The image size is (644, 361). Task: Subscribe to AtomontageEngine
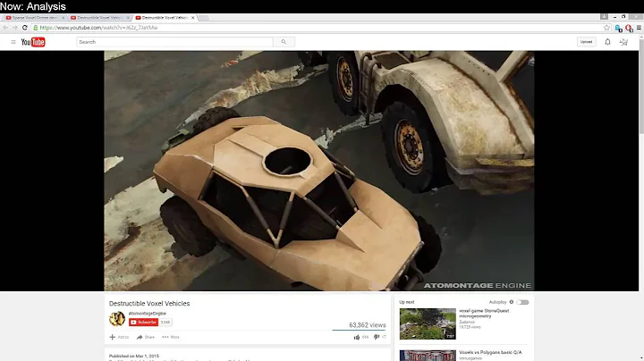(143, 323)
